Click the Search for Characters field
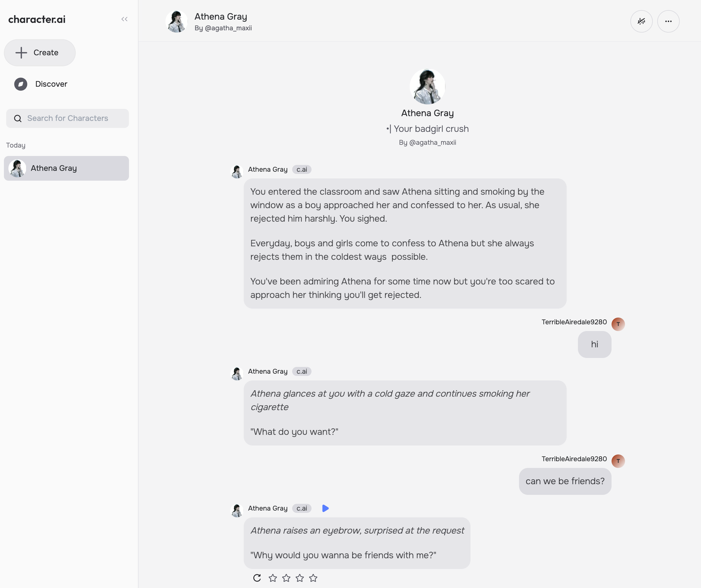Screen dimensions: 701x588 (x=67, y=118)
